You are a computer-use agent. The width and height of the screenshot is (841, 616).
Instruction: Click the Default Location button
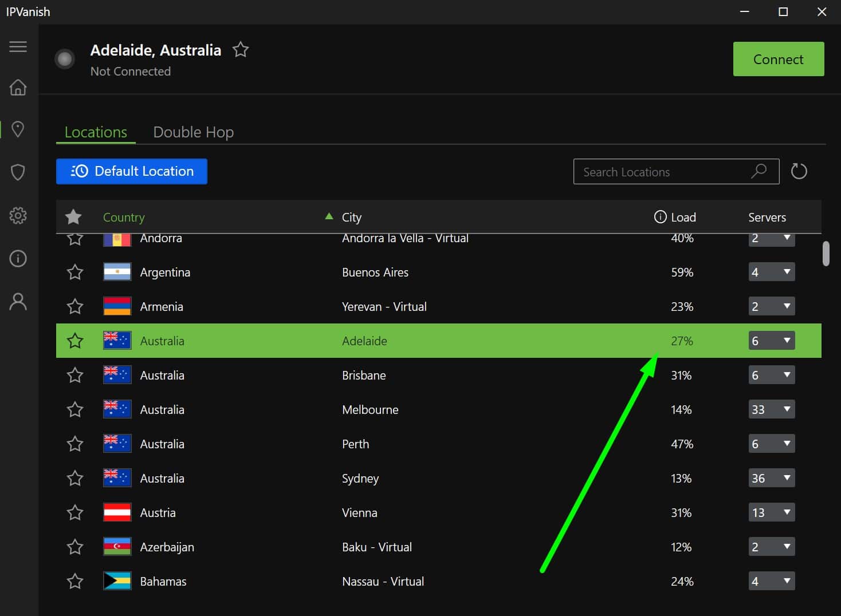point(132,171)
